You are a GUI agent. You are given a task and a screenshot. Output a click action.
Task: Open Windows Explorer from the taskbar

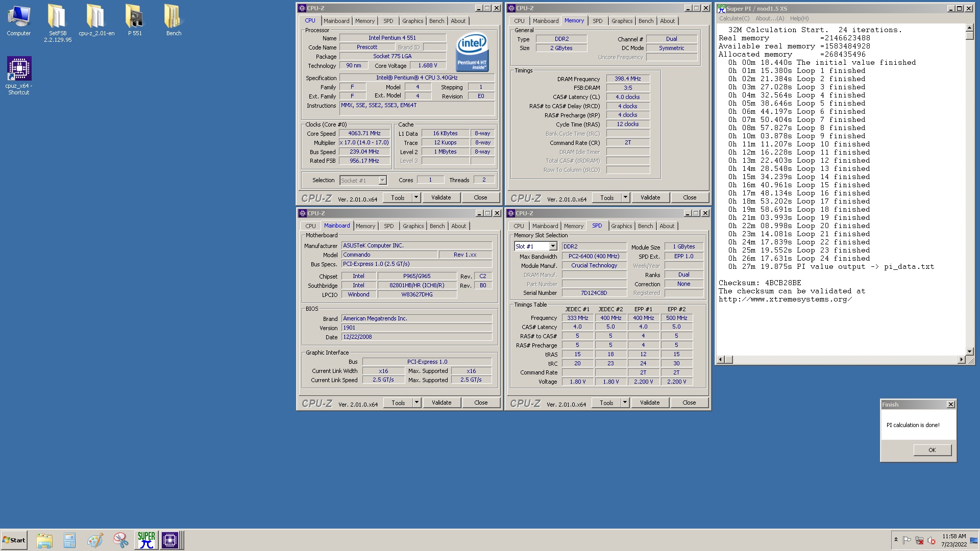point(44,540)
